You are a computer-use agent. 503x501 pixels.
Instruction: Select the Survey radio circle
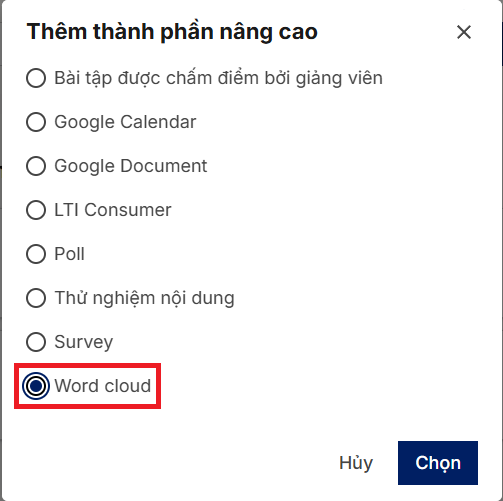click(x=36, y=342)
